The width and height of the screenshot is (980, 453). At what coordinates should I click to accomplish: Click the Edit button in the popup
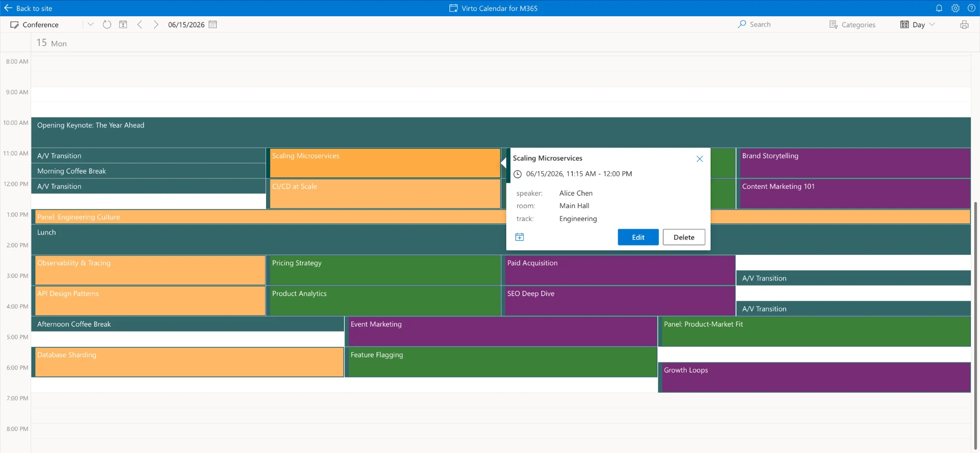pos(638,237)
